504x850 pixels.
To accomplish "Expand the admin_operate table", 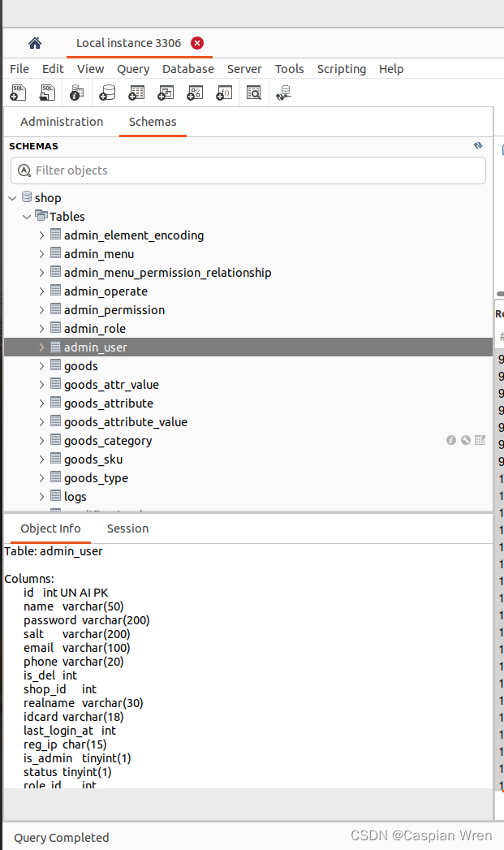I will click(41, 291).
